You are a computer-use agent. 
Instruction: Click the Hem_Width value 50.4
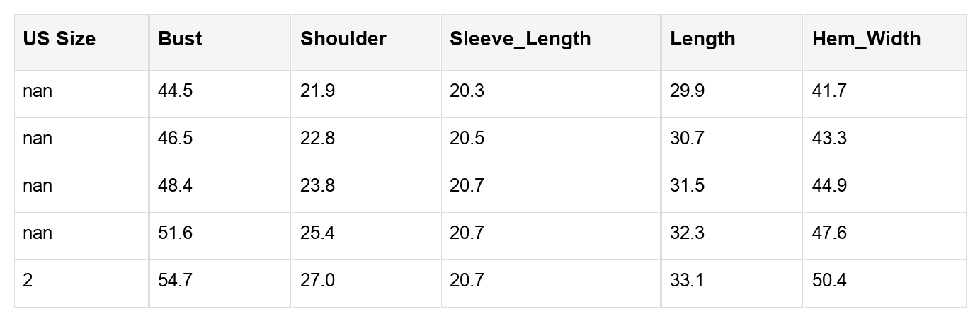(829, 281)
